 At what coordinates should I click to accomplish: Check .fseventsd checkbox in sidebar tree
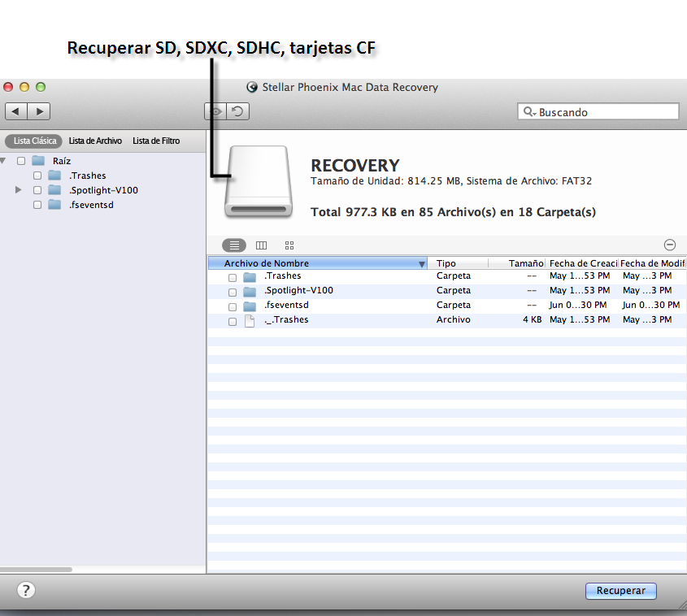[37, 205]
